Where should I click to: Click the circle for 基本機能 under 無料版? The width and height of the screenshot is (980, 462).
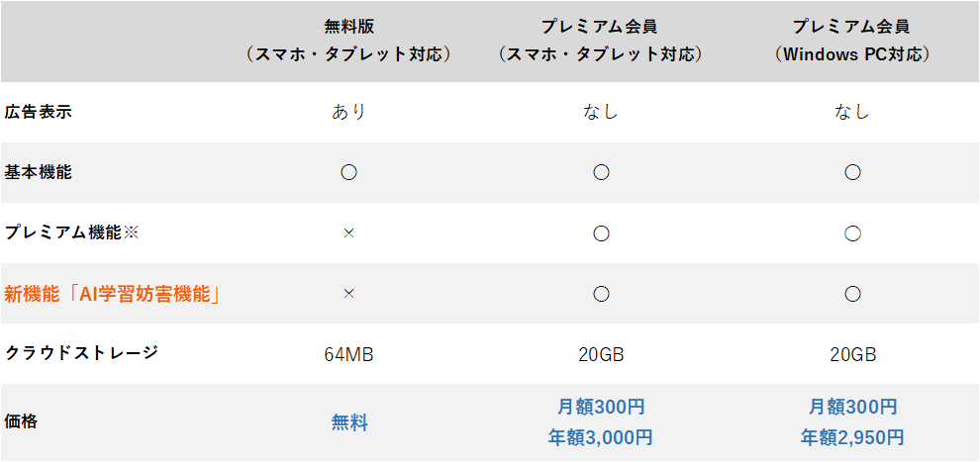click(x=348, y=172)
